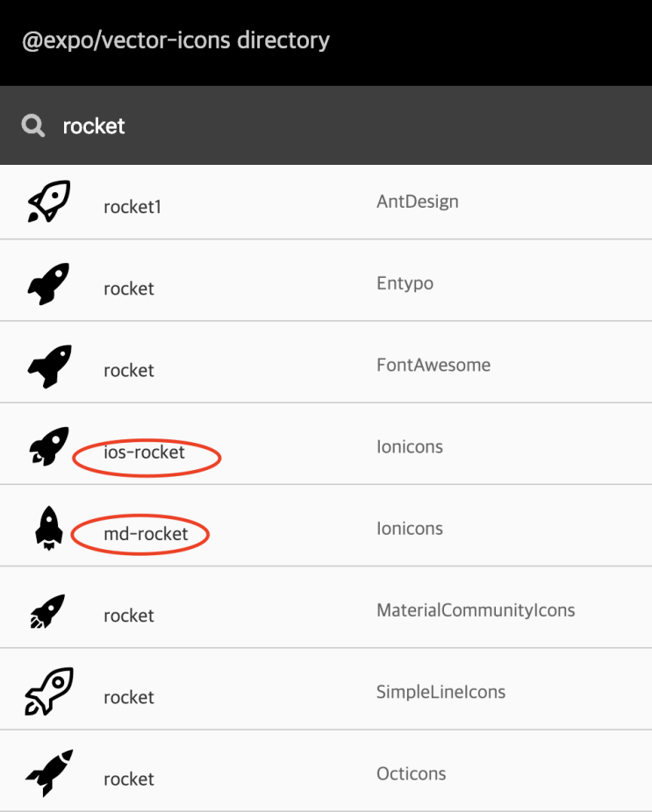Select the AntDesign family name
Viewport: 652px width, 812px height.
[x=418, y=201]
